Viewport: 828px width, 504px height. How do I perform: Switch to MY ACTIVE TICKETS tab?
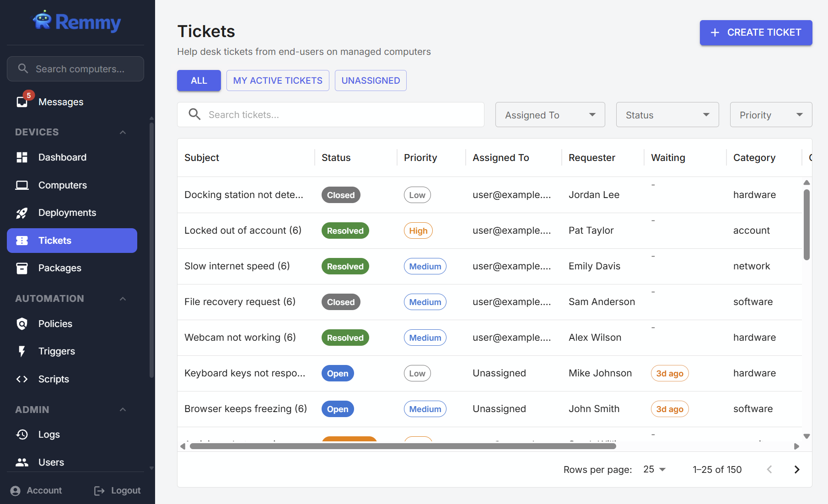tap(278, 80)
